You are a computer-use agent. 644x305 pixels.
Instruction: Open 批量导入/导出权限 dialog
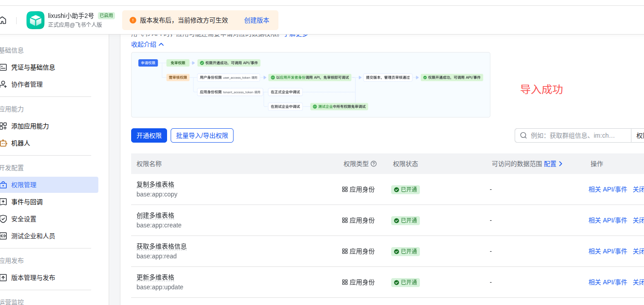coord(202,135)
